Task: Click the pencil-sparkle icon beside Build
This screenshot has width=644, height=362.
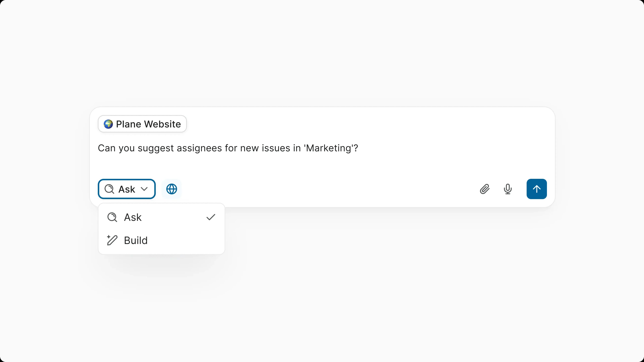Action: click(112, 240)
